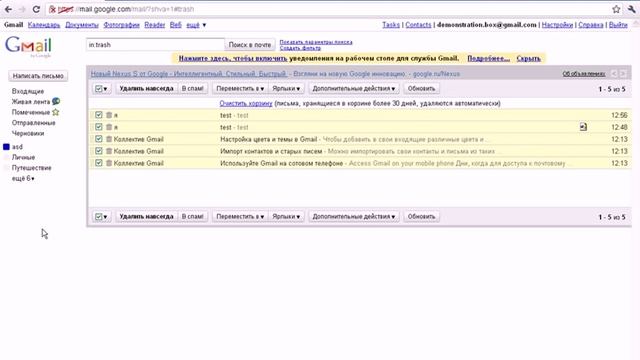640x360 pixels.
Task: Click the trash icon on the 12:56 test email
Action: coord(109,115)
